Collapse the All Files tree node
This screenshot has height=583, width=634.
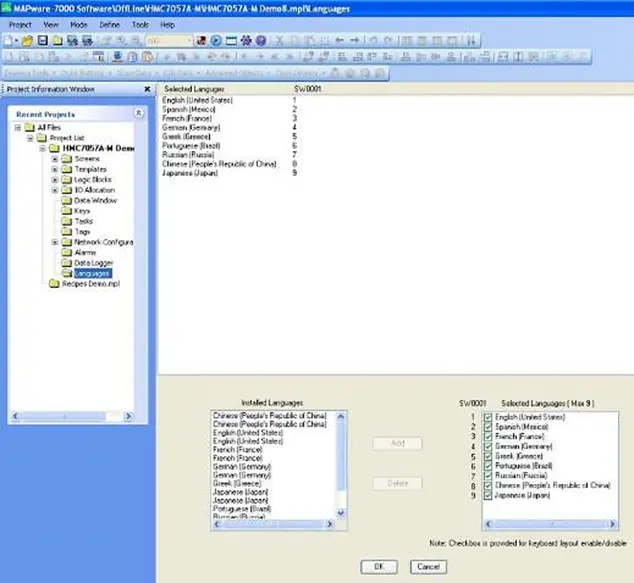click(17, 128)
